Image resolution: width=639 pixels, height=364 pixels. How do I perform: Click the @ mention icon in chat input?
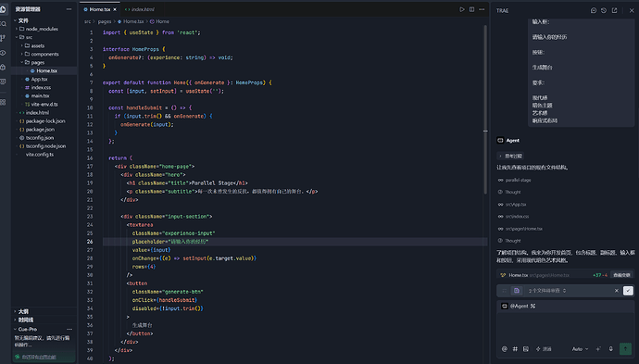click(505, 349)
